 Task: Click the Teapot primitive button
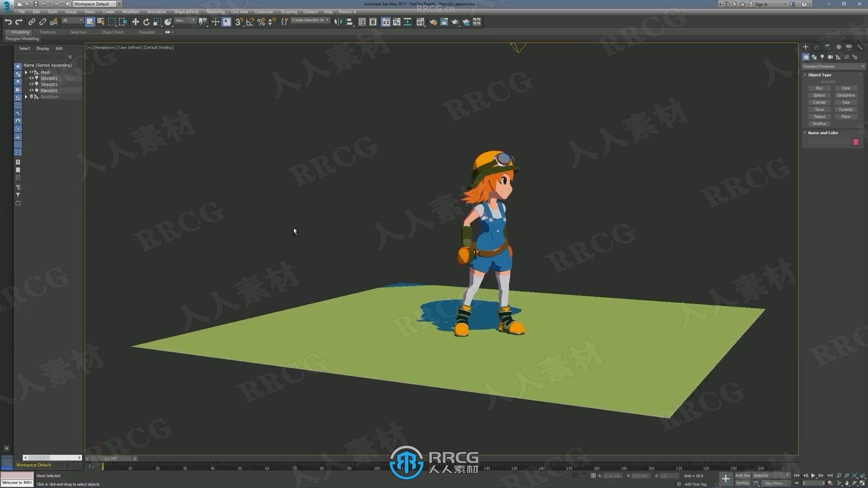pos(819,117)
